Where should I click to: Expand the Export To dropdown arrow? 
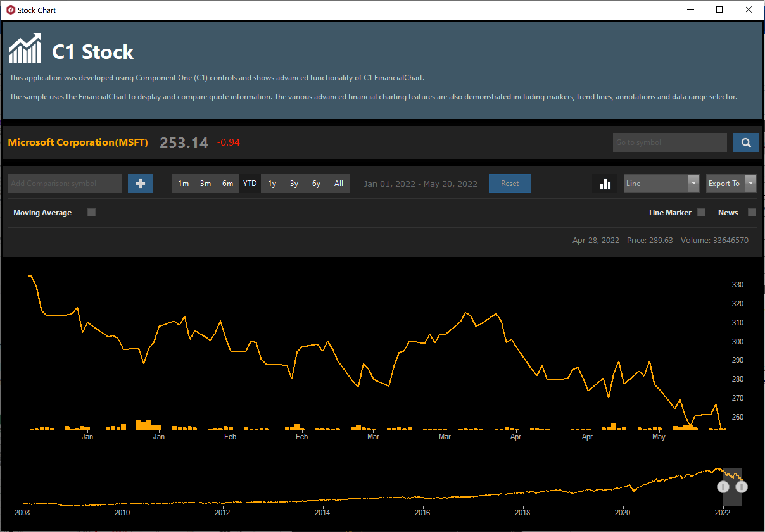(x=751, y=184)
